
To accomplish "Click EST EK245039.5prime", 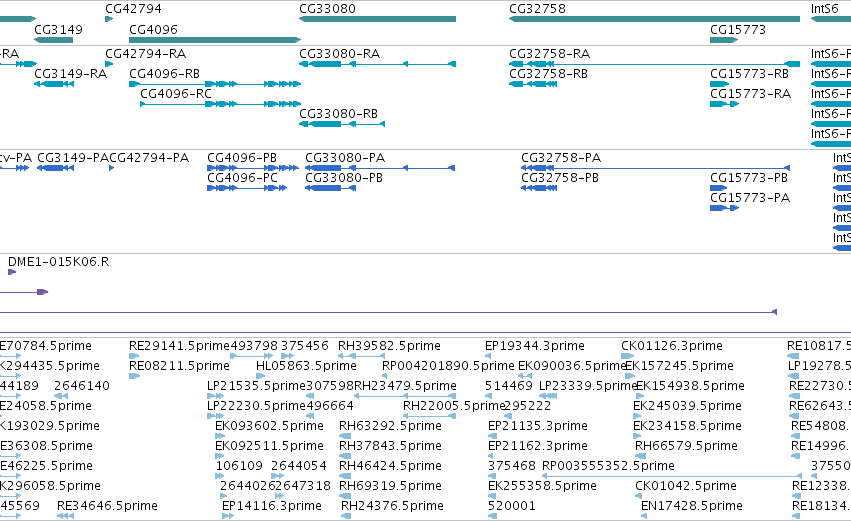I will [688, 406].
